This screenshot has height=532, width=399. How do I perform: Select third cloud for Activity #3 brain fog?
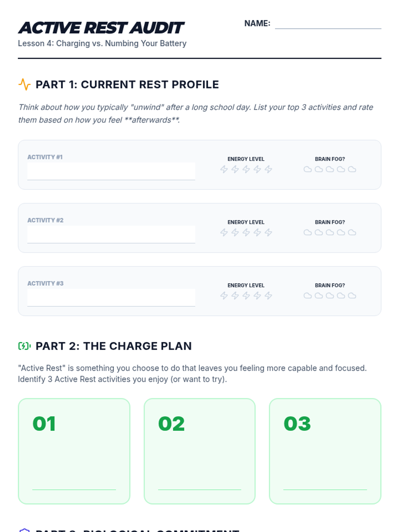point(330,296)
